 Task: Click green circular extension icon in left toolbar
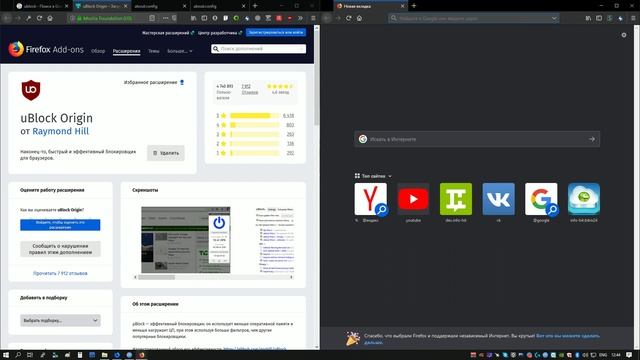(x=236, y=18)
